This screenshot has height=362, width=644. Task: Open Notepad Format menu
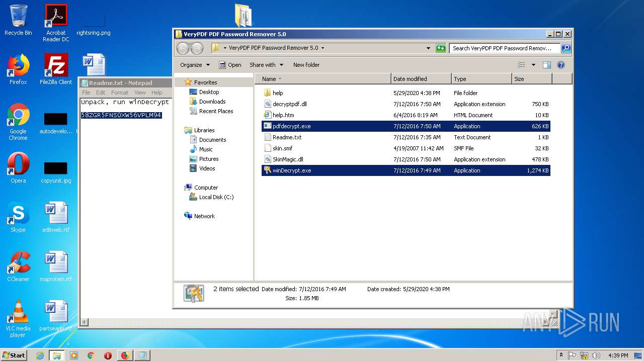(x=120, y=93)
